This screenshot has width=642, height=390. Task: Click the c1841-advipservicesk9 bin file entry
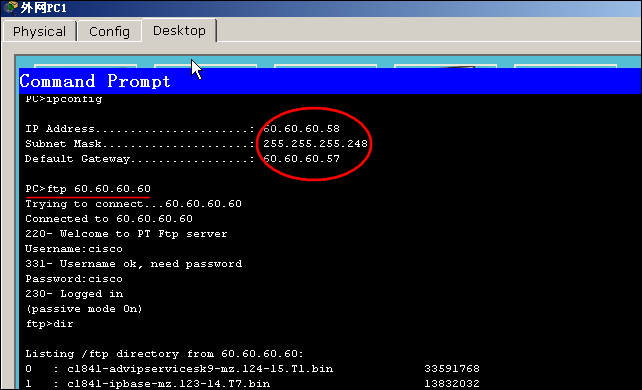click(x=200, y=369)
